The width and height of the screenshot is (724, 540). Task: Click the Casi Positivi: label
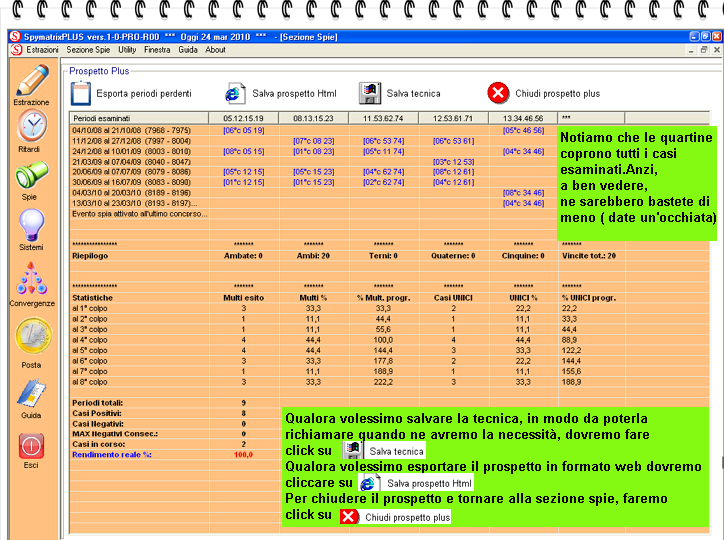tap(97, 414)
